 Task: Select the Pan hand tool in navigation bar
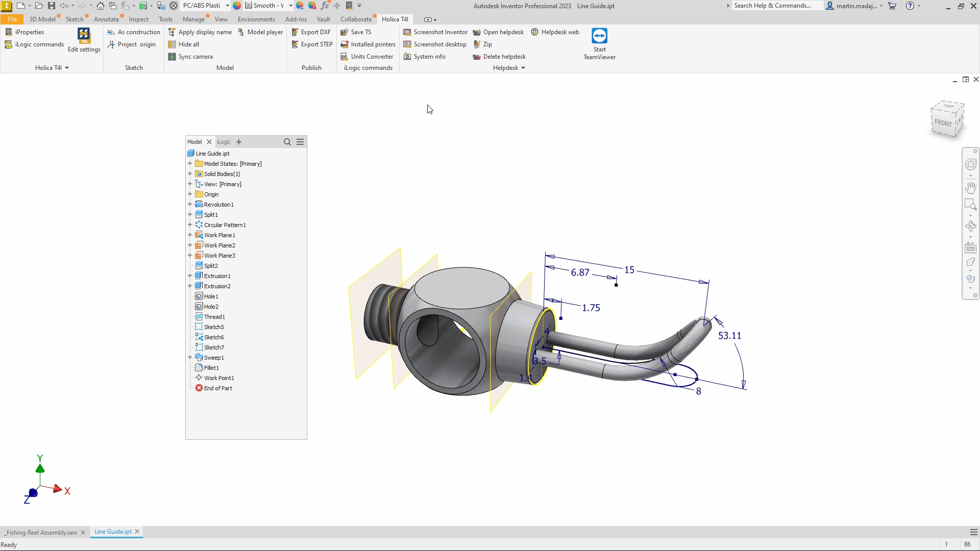pos(970,188)
